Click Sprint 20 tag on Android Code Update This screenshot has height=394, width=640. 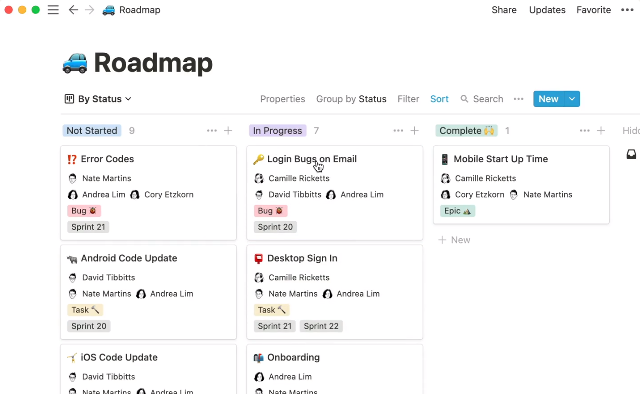point(89,326)
